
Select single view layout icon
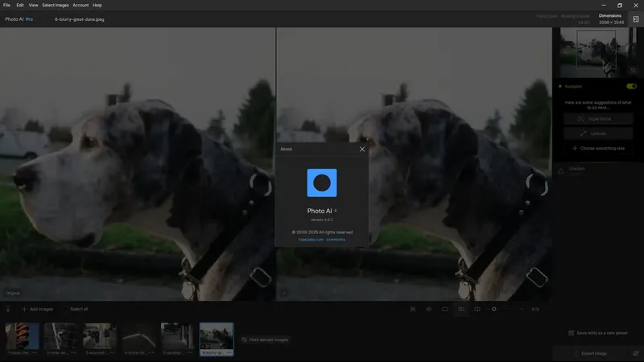point(445,309)
